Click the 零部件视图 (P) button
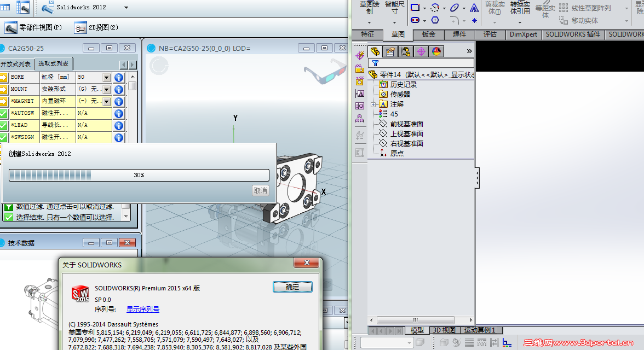The width and height of the screenshot is (644, 350). tap(34, 27)
